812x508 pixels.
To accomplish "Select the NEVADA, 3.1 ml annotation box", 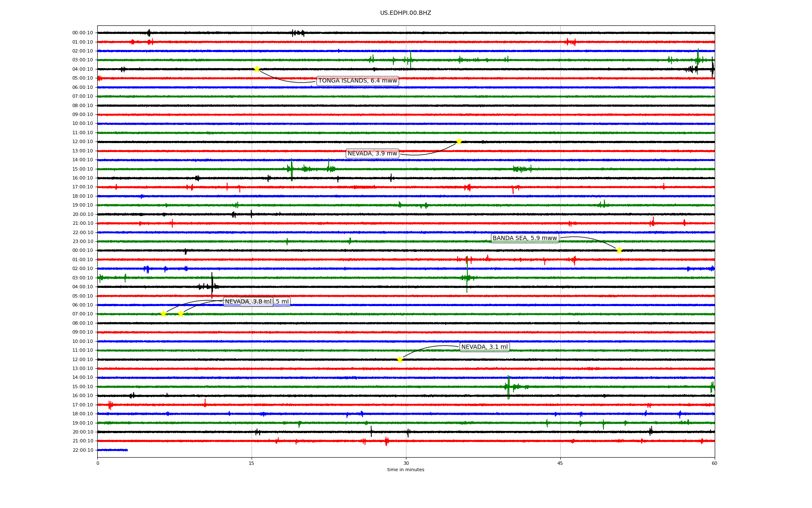I will click(x=484, y=347).
